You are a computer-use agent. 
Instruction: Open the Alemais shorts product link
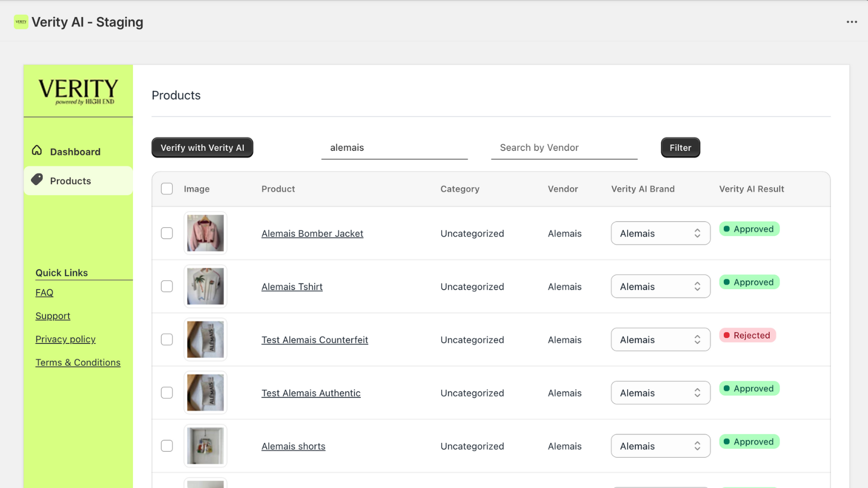point(293,446)
